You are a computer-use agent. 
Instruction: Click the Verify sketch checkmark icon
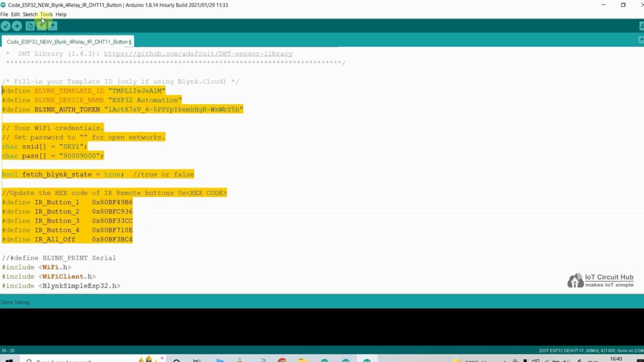coord(5,26)
